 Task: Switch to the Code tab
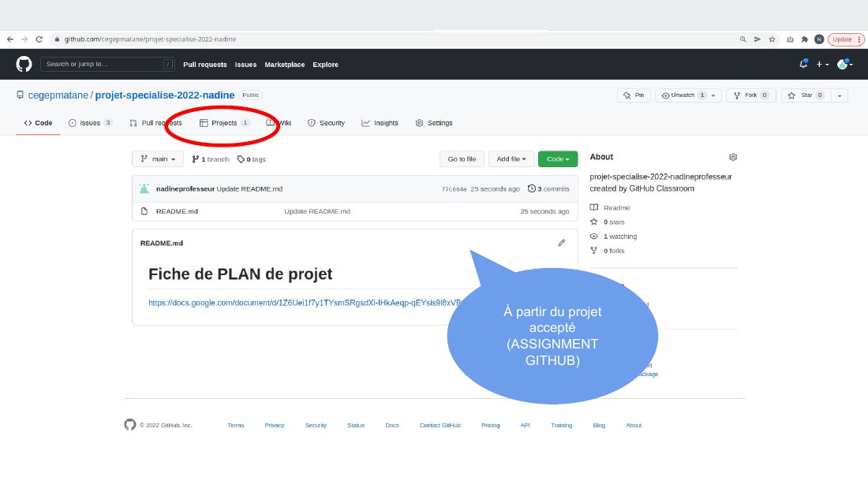coord(38,123)
